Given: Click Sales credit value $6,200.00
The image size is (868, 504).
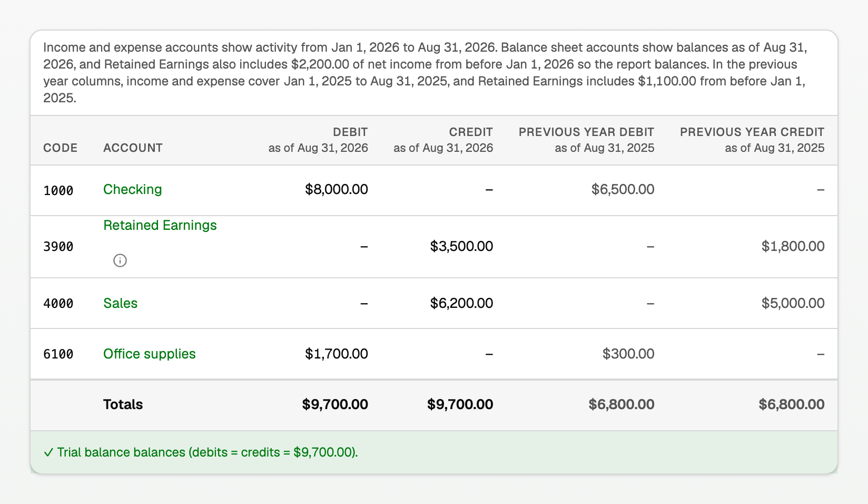Looking at the screenshot, I should pyautogui.click(x=462, y=303).
